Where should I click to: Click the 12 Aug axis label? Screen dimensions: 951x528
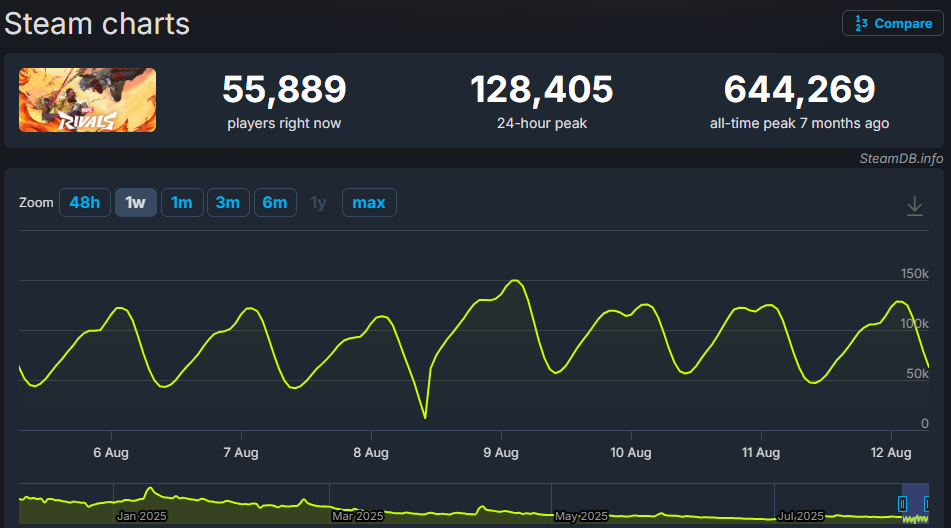coord(891,452)
